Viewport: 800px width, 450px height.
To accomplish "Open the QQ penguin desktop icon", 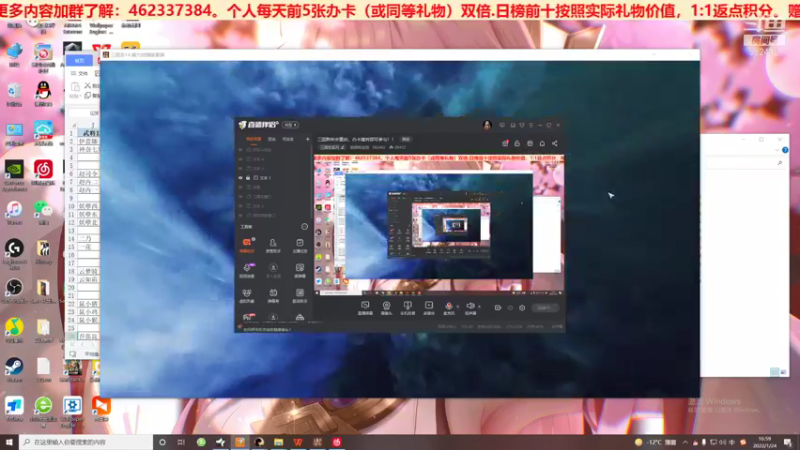I will click(43, 94).
